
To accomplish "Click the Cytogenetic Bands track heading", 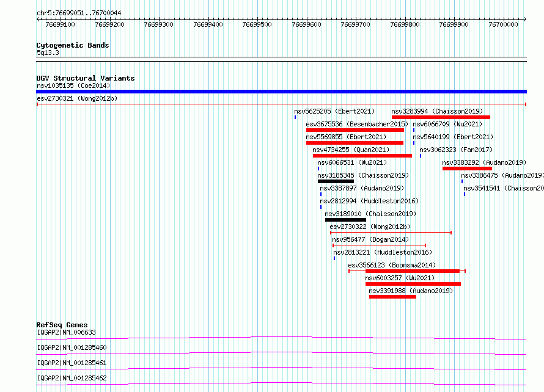I will tap(73, 45).
